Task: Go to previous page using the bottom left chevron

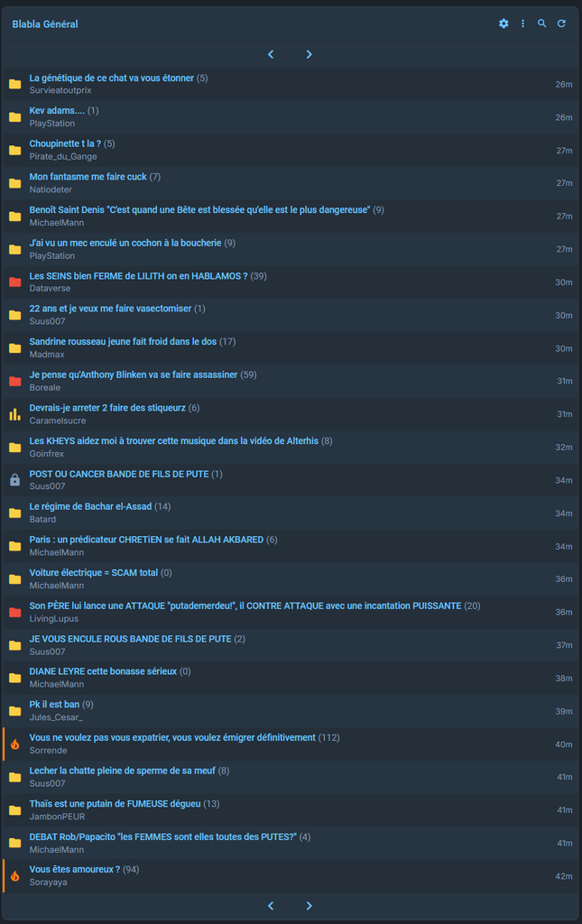Action: click(271, 906)
